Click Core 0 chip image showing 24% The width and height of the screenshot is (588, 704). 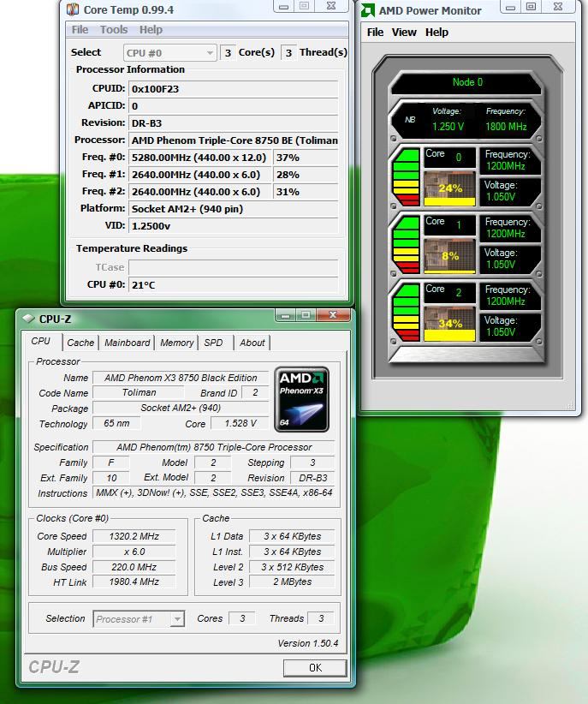[x=449, y=188]
